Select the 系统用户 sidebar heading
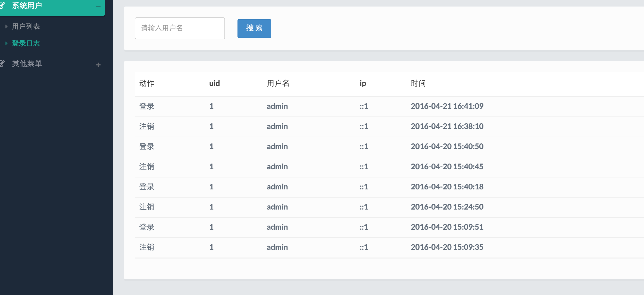 (x=27, y=5)
